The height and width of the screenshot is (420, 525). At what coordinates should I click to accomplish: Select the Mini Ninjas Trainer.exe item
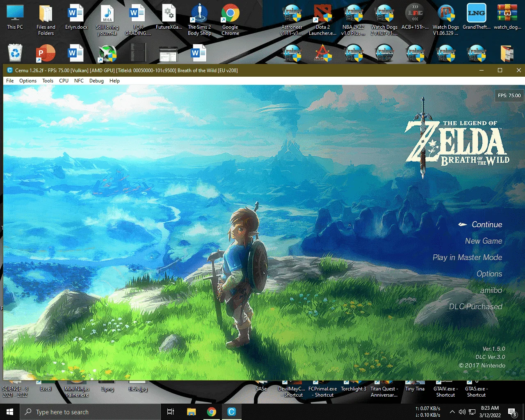pyautogui.click(x=77, y=390)
